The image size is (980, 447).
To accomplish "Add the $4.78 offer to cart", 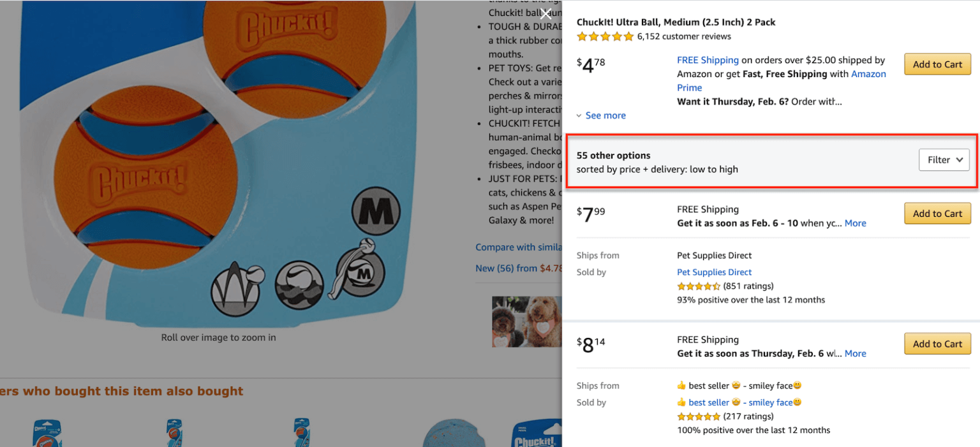I will (937, 64).
